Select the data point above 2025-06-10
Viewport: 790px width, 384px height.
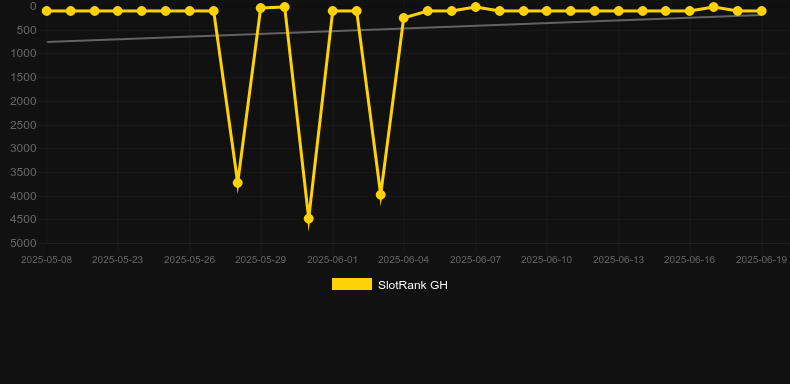point(547,11)
